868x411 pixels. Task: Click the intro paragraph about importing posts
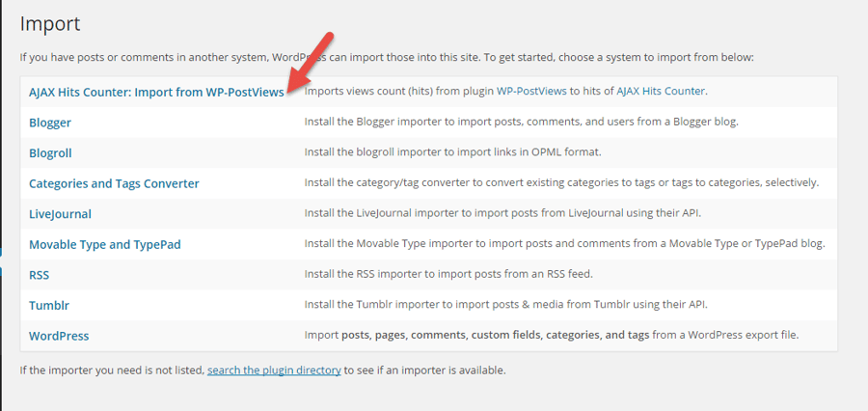pos(387,57)
